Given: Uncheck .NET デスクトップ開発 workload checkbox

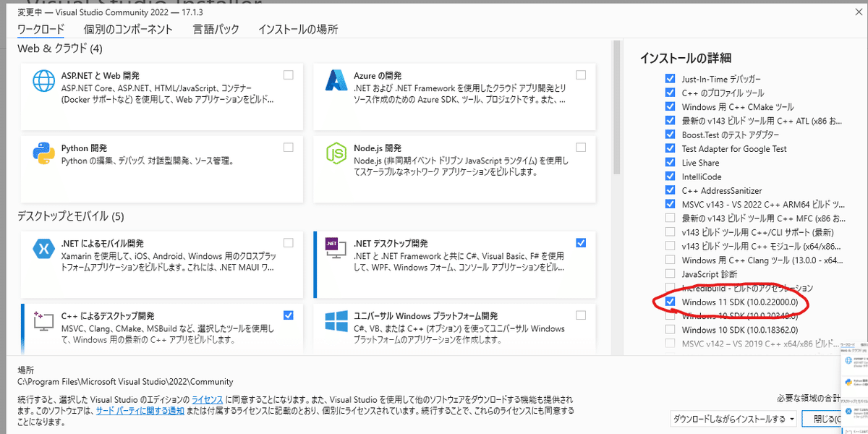Looking at the screenshot, I should click(581, 242).
